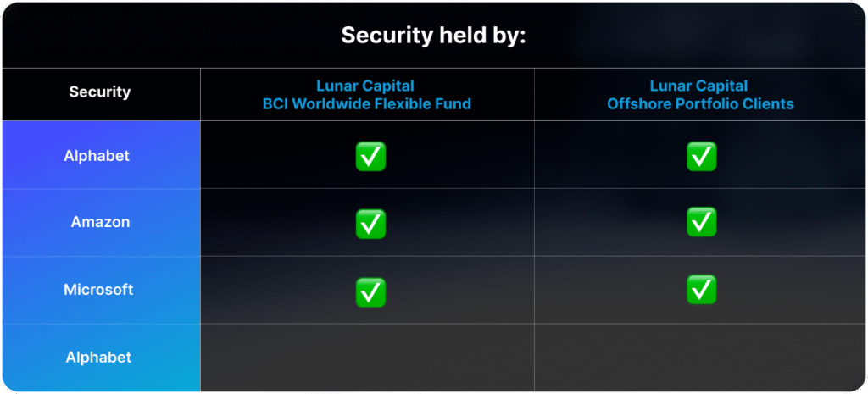The width and height of the screenshot is (868, 394).
Task: Toggle Amazon's checkmark in BCI Worldwide Flexible Fund column
Action: click(370, 224)
